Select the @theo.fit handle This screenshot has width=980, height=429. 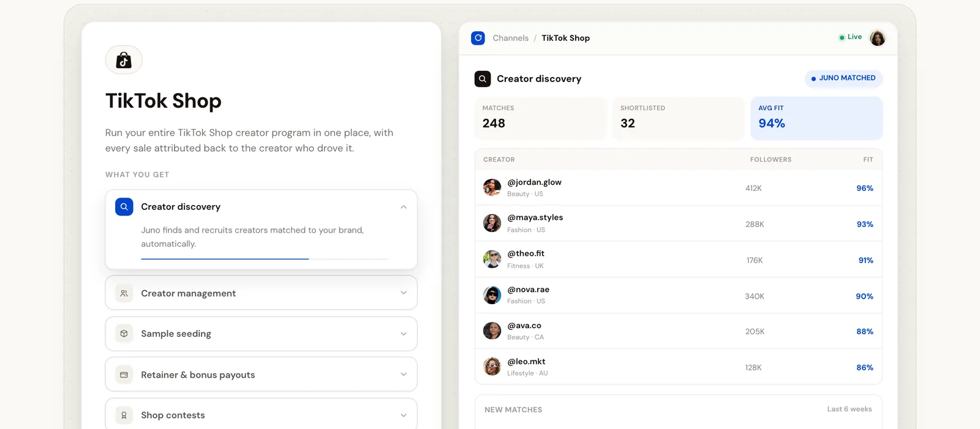tap(526, 253)
